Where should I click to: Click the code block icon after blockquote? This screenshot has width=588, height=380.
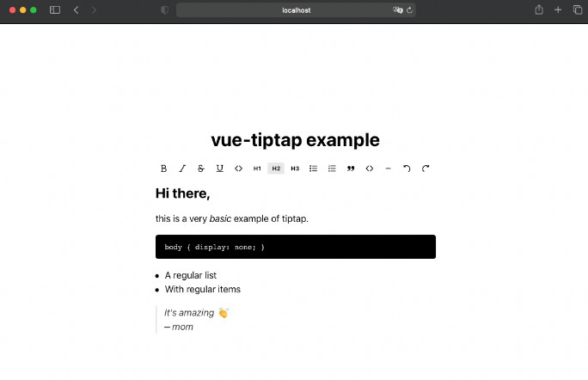[370, 169]
